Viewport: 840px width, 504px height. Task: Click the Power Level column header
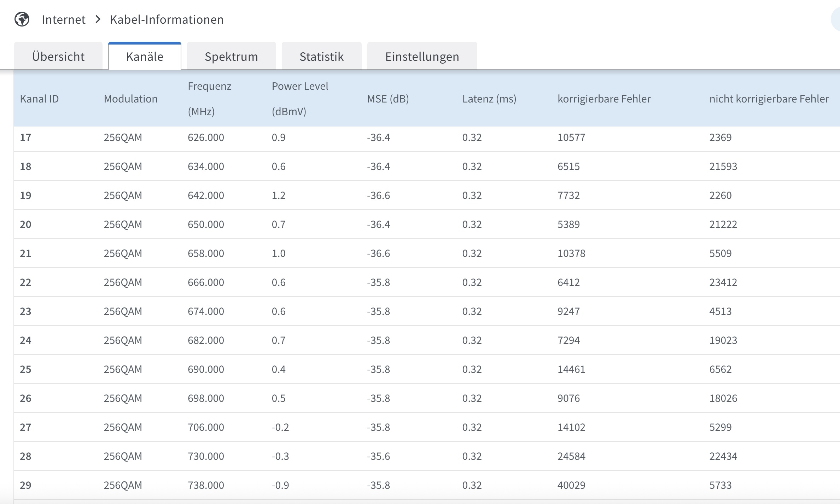click(300, 99)
